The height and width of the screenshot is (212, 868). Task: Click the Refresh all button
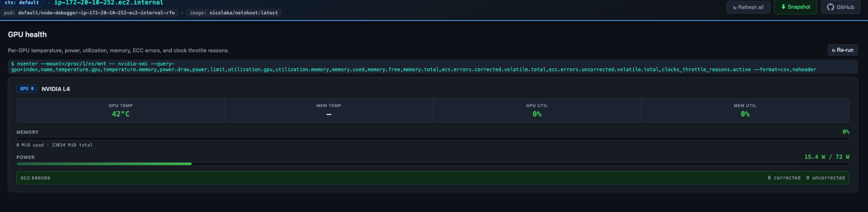click(x=748, y=7)
